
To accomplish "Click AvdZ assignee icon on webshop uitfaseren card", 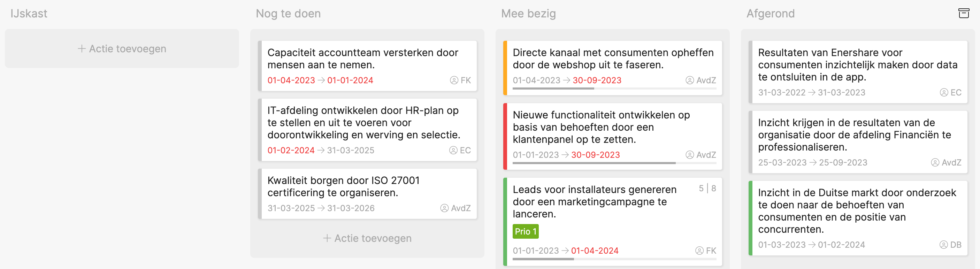I will pyautogui.click(x=690, y=80).
